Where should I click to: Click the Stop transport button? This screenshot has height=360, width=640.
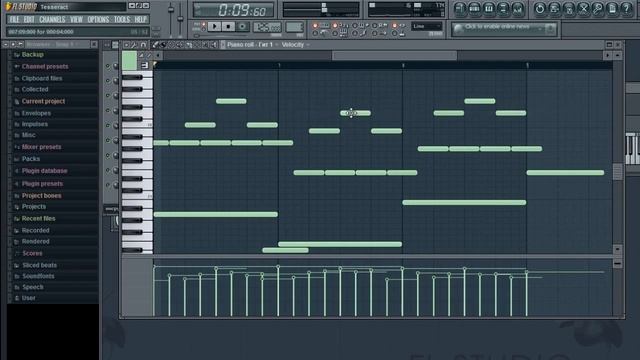click(x=228, y=27)
